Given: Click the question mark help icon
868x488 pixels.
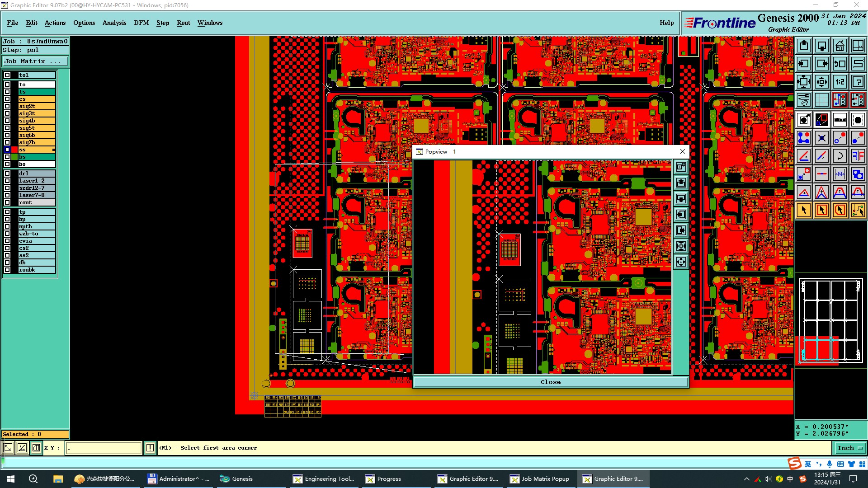Looking at the screenshot, I should 858,82.
